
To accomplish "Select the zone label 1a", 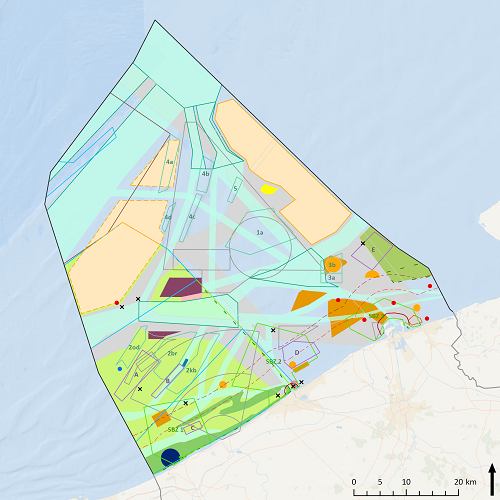I will coord(260,232).
